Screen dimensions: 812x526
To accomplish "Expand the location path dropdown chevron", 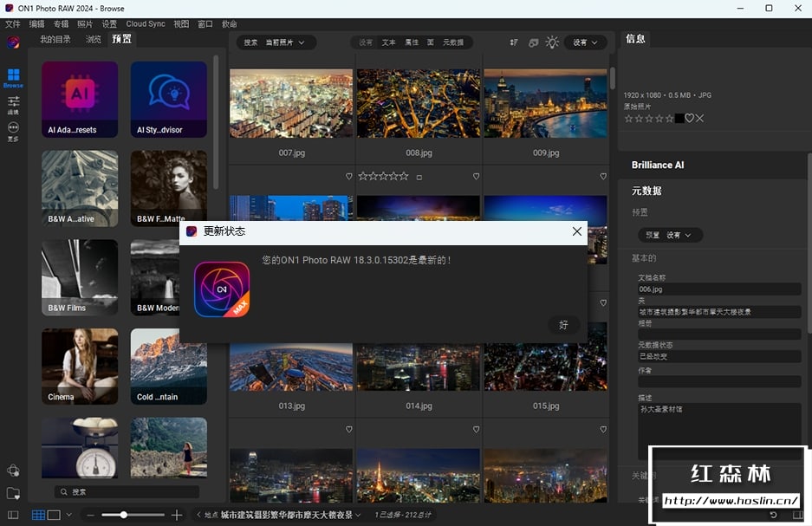I will [x=358, y=515].
